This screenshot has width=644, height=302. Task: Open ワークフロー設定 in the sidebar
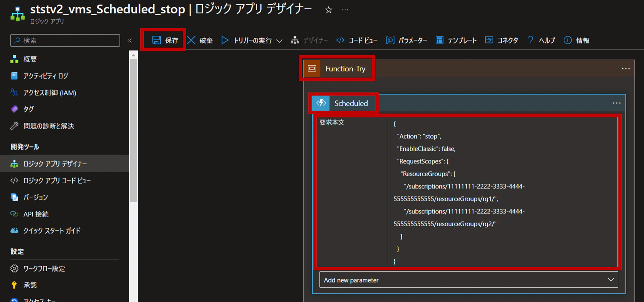point(64,269)
